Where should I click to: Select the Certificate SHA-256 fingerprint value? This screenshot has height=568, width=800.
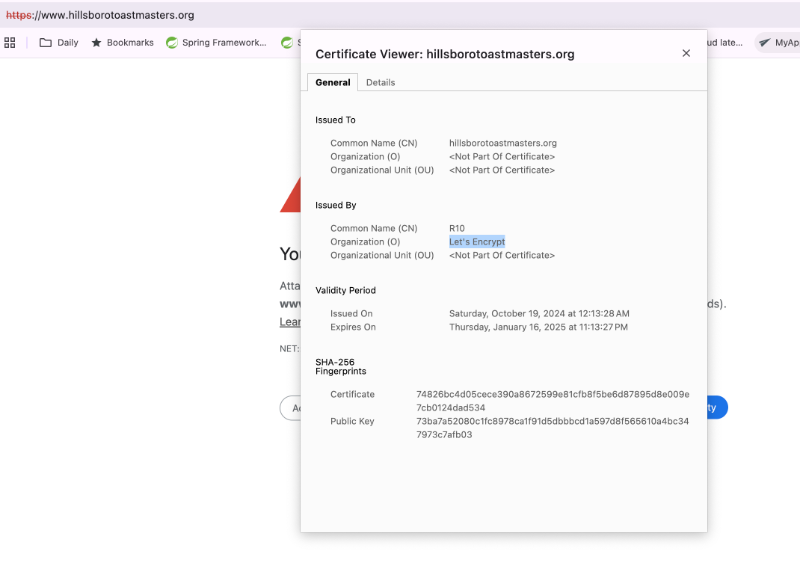click(553, 401)
